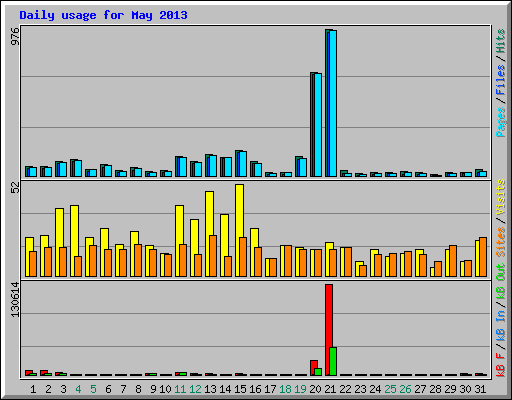Click the 130614 axis maximum label
The width and height of the screenshot is (512, 400).
click(15, 300)
